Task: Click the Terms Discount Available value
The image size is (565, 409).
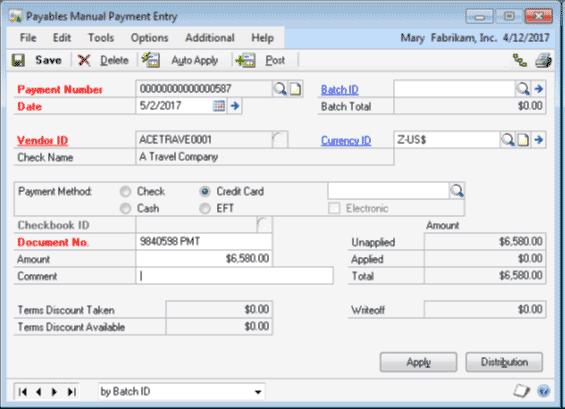Action: click(x=219, y=326)
